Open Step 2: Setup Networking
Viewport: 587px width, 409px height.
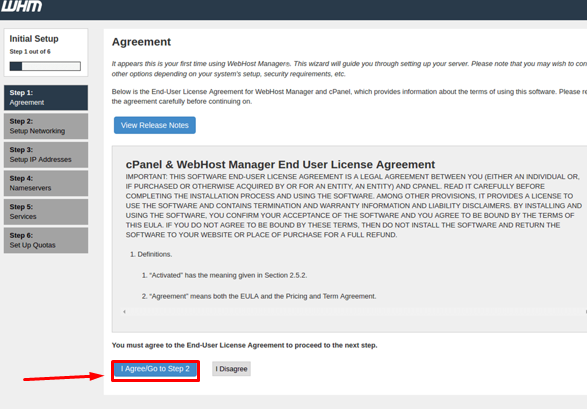pos(46,126)
